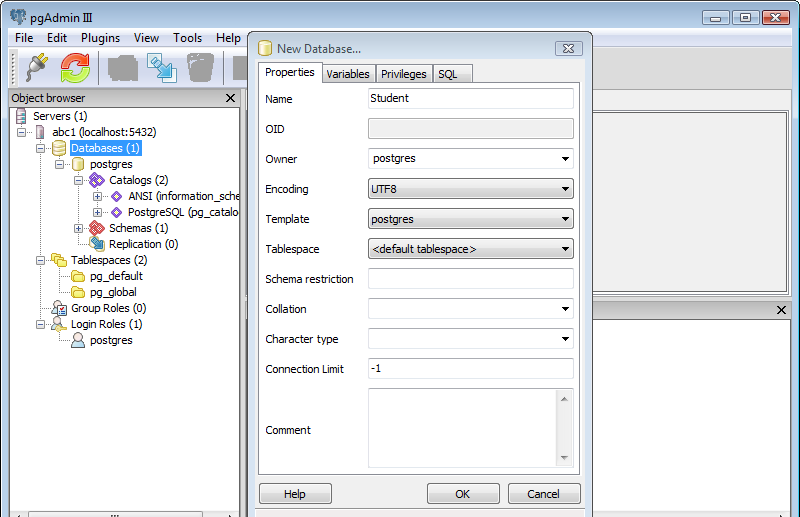Switch to the Privileges tab
Viewport: 800px width, 517px height.
pos(404,74)
